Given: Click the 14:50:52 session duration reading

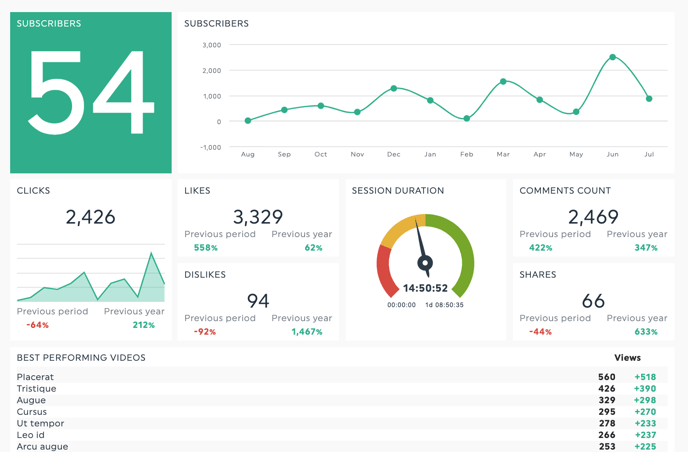Looking at the screenshot, I should tap(425, 288).
